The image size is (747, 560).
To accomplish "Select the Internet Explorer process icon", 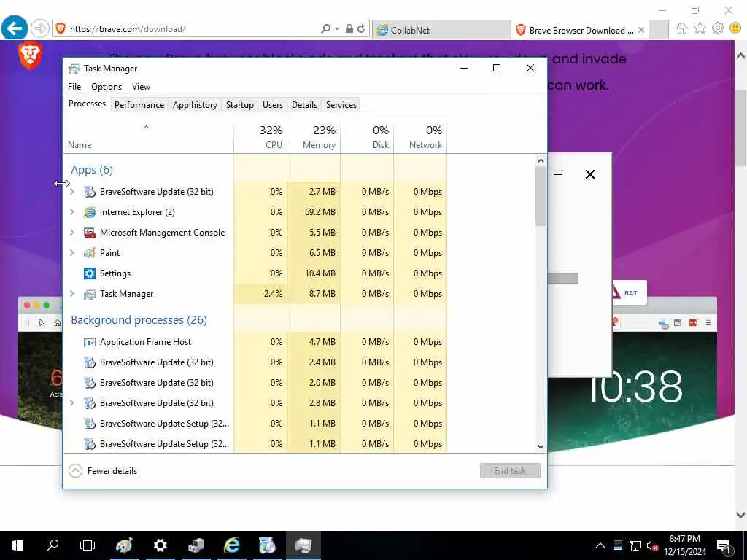I will click(90, 212).
